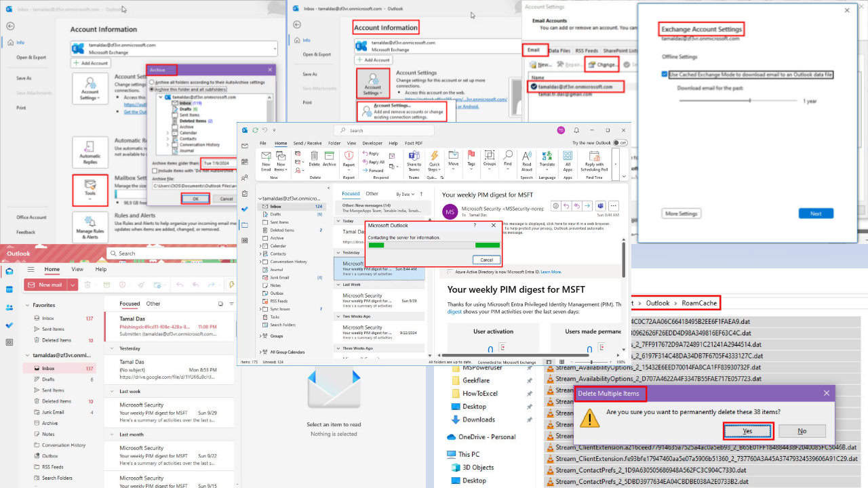
Task: Select the Other inbox tab
Action: tap(372, 194)
